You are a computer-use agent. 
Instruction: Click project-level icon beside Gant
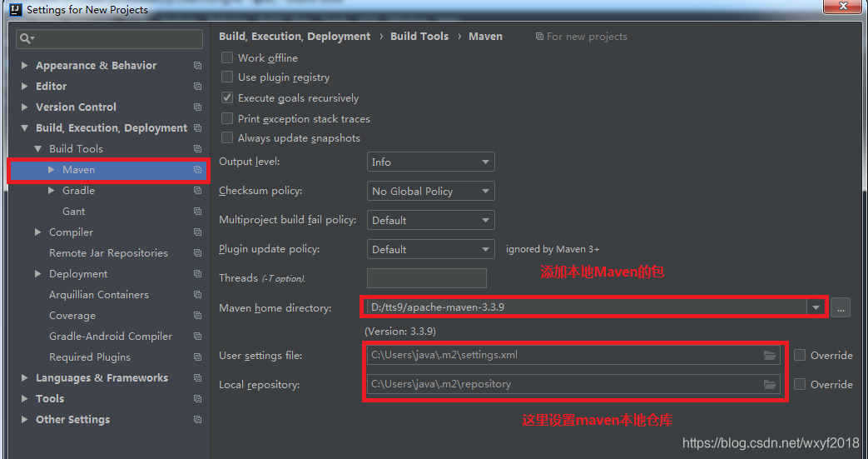pos(197,212)
